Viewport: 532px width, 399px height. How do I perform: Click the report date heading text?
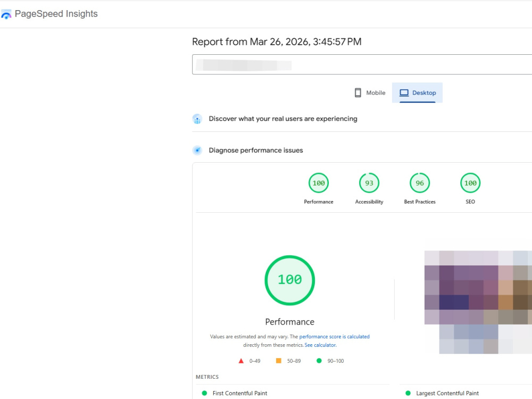click(x=277, y=41)
